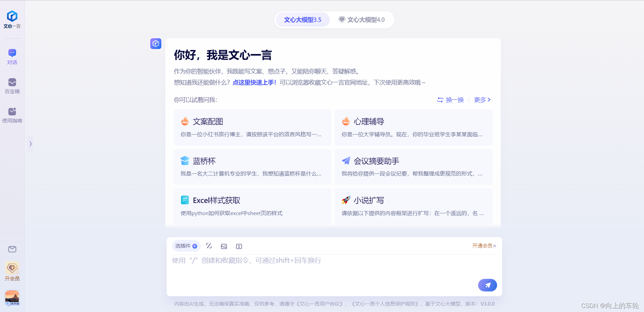The height and width of the screenshot is (312, 644).
Task: Open the 百宝箱 toolbox
Action: point(12,86)
